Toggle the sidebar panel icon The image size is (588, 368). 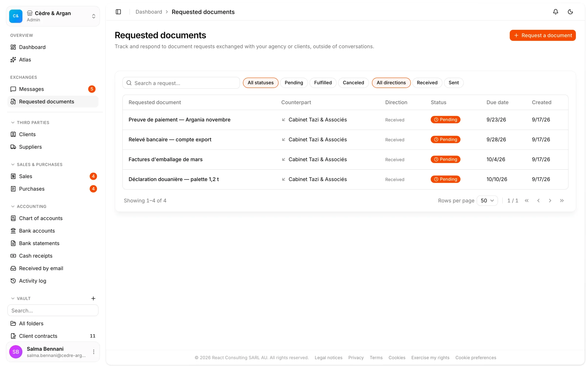[118, 12]
